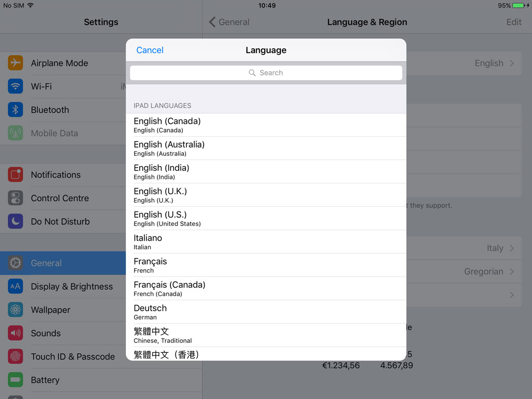Tap the Sounds speaker icon
532x399 pixels.
point(16,333)
